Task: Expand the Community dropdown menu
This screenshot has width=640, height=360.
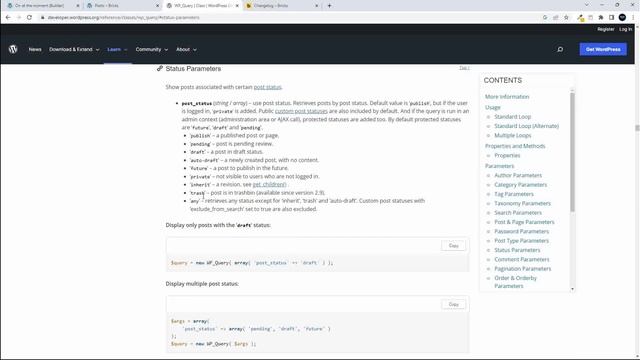Action: (151, 49)
